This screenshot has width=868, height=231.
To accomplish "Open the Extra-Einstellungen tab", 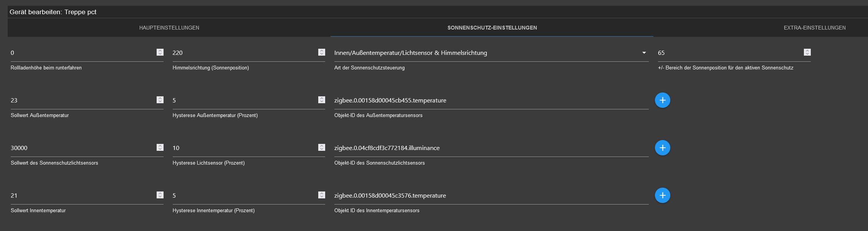I will 814,28.
